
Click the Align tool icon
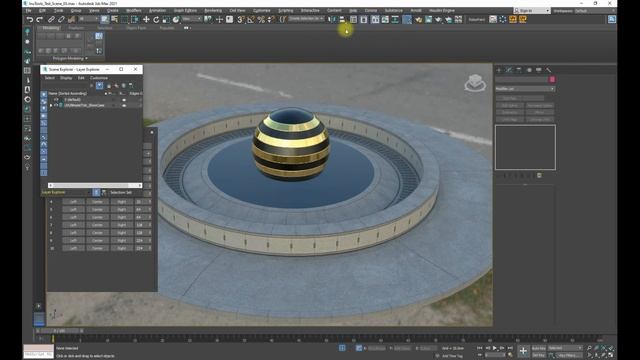pyautogui.click(x=342, y=19)
